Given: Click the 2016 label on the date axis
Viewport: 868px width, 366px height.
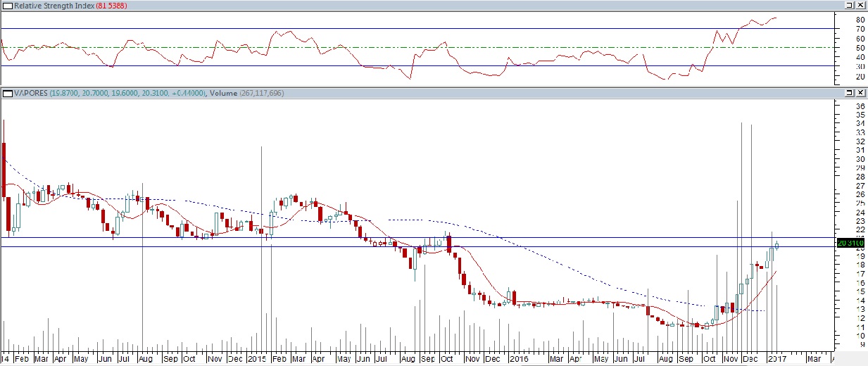Looking at the screenshot, I should click(517, 359).
